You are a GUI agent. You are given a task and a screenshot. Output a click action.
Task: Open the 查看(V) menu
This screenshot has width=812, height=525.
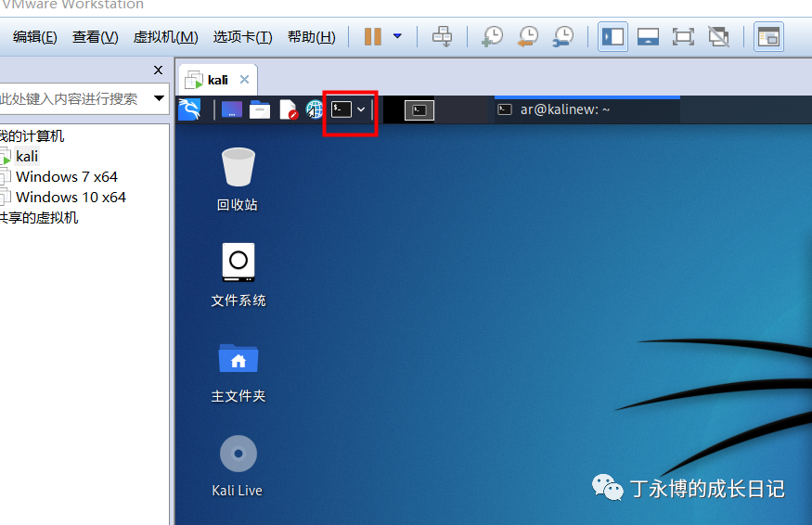coord(96,37)
